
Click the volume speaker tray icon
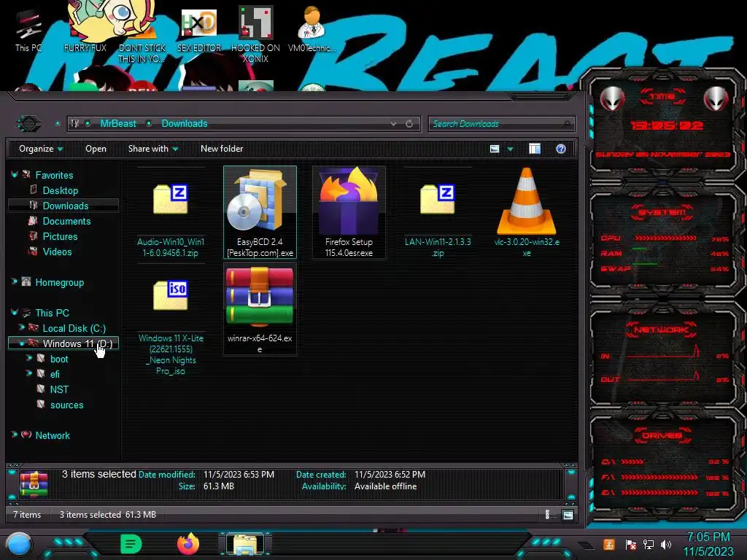coord(666,544)
